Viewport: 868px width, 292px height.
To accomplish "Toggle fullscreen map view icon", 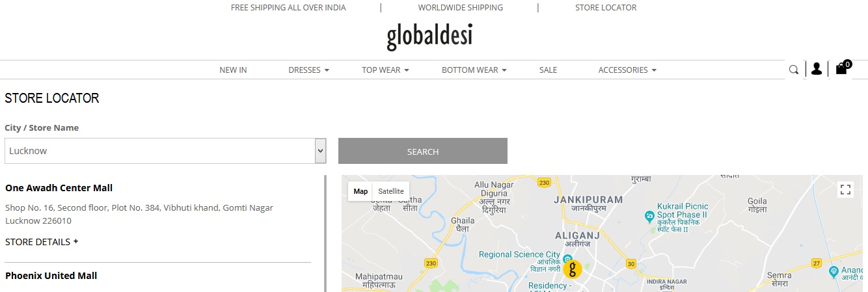I will pos(845,190).
